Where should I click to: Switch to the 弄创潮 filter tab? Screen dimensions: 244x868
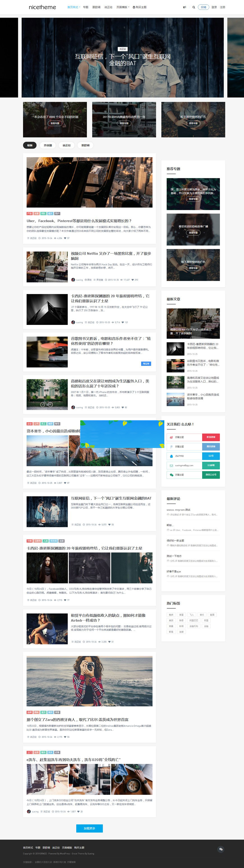pyautogui.click(x=48, y=145)
